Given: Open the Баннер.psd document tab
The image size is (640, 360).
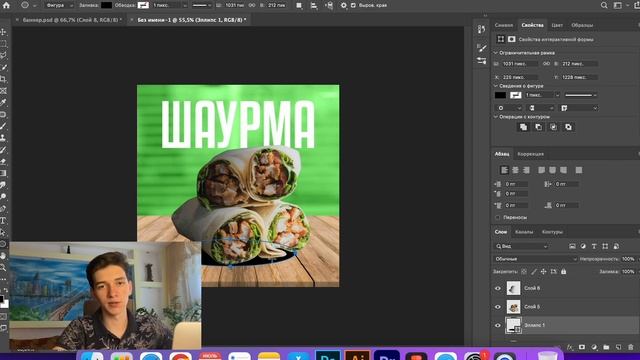Looking at the screenshot, I should click(72, 20).
